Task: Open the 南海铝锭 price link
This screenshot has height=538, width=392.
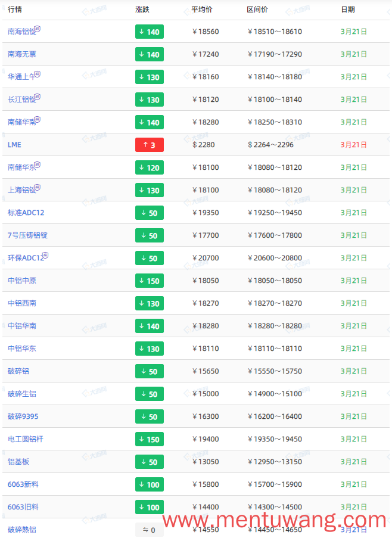Action: (21, 32)
